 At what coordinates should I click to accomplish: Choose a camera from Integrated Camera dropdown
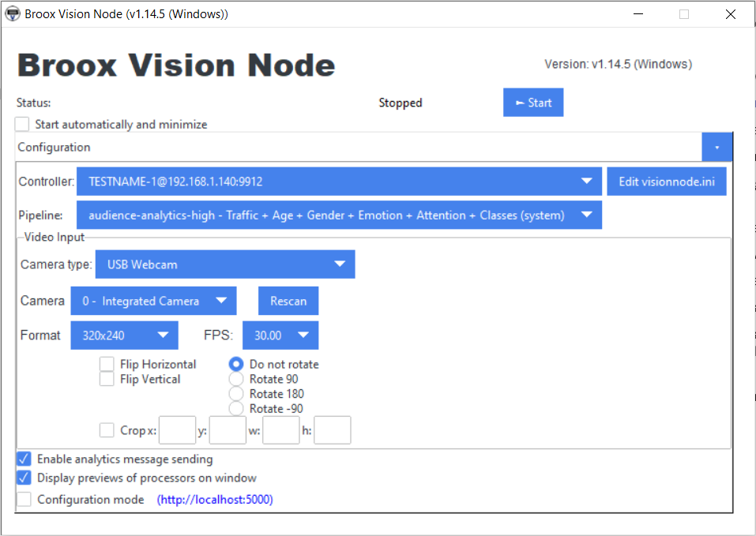coord(153,301)
